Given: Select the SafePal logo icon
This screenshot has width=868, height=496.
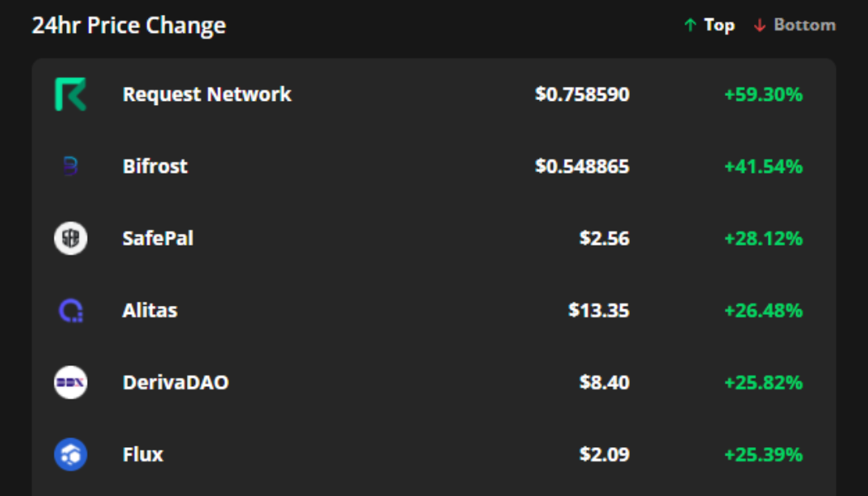Looking at the screenshot, I should (71, 237).
